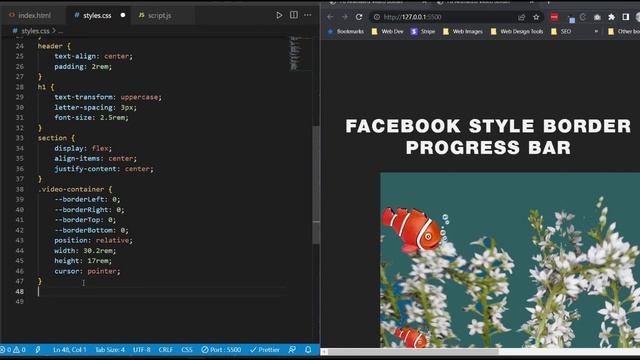
Task: Go forward in the browser
Action: point(344,17)
